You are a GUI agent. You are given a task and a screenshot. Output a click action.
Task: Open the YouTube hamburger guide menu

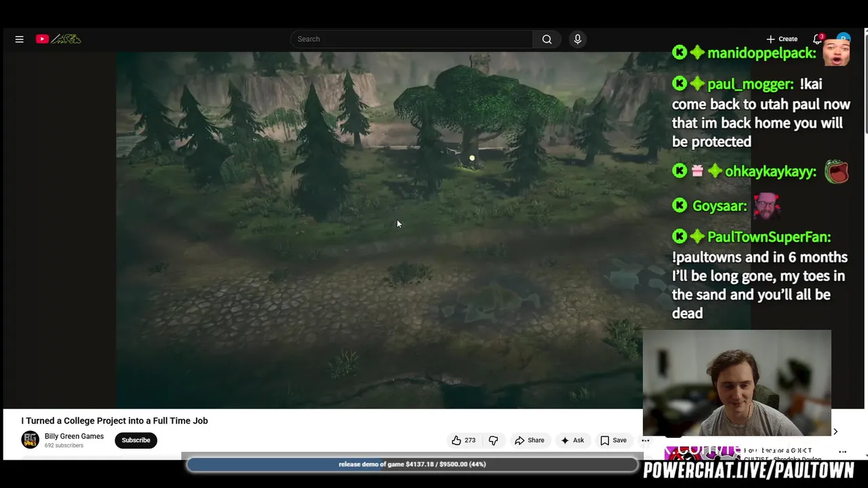click(x=20, y=39)
